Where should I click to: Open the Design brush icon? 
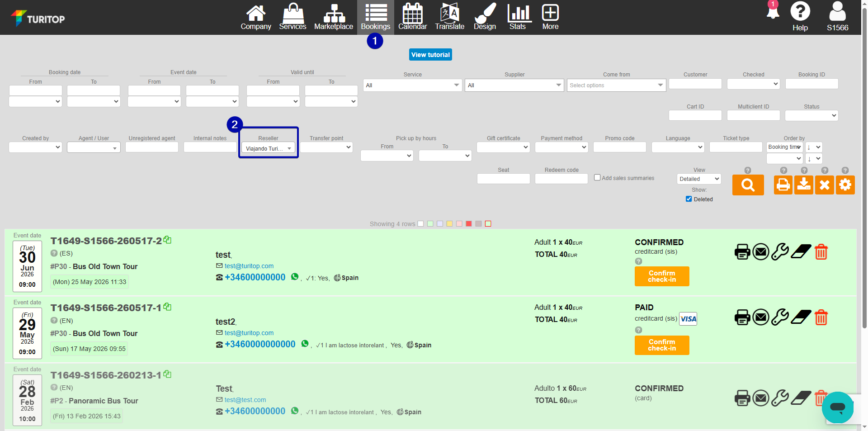click(485, 17)
